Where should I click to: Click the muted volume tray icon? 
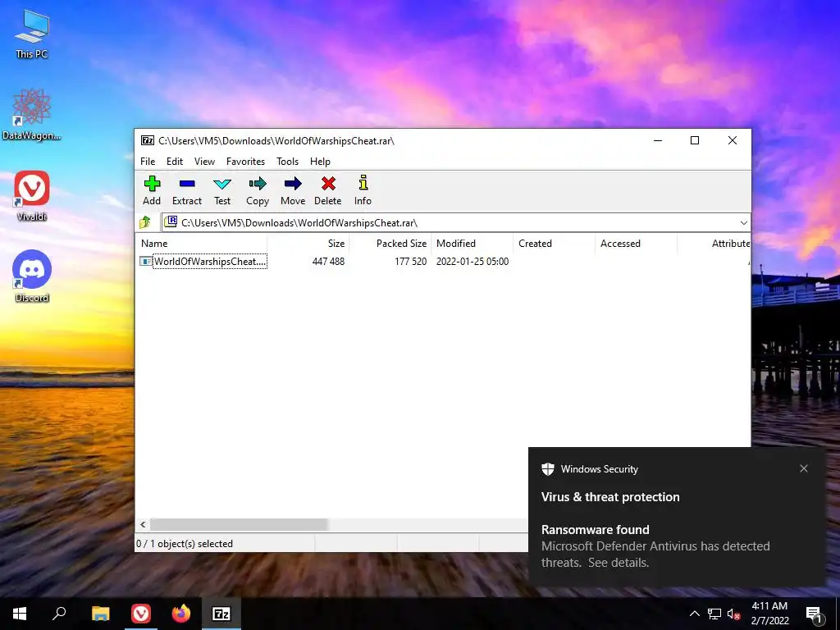[x=733, y=614]
